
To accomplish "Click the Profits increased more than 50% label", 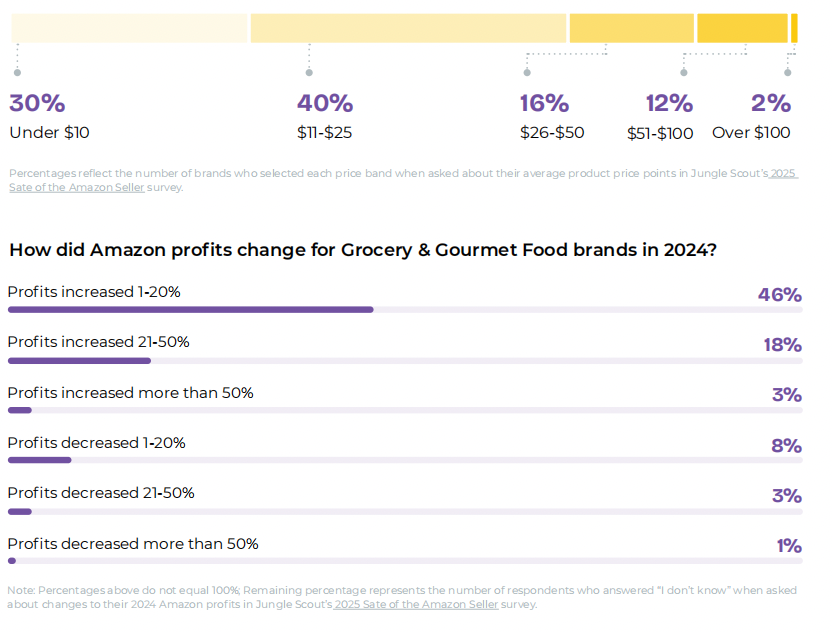I will tap(130, 393).
